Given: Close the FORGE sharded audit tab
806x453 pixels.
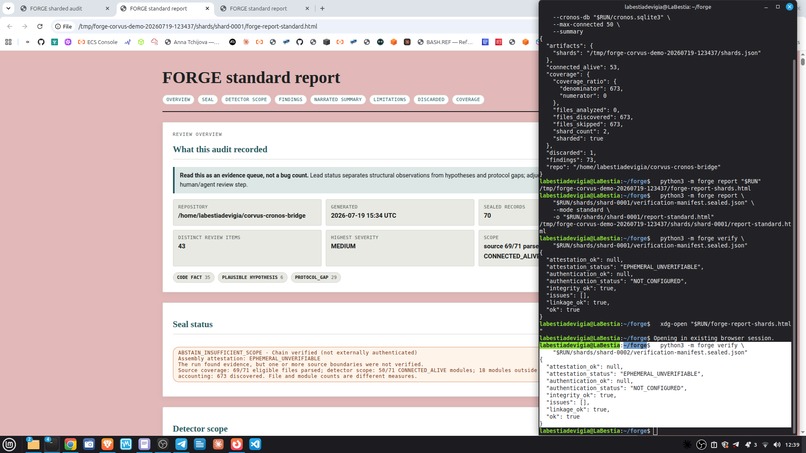Looking at the screenshot, I should tap(107, 9).
